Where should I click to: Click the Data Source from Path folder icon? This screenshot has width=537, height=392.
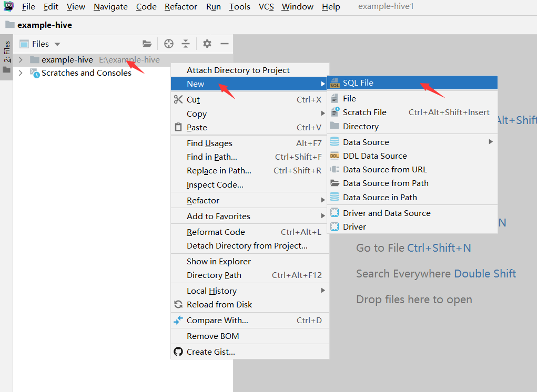pyautogui.click(x=335, y=183)
